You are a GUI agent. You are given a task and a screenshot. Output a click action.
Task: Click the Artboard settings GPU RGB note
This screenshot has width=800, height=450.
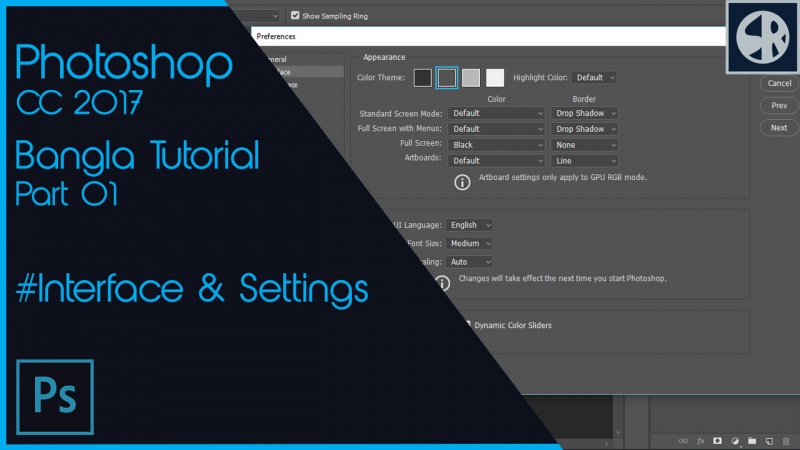tap(563, 178)
